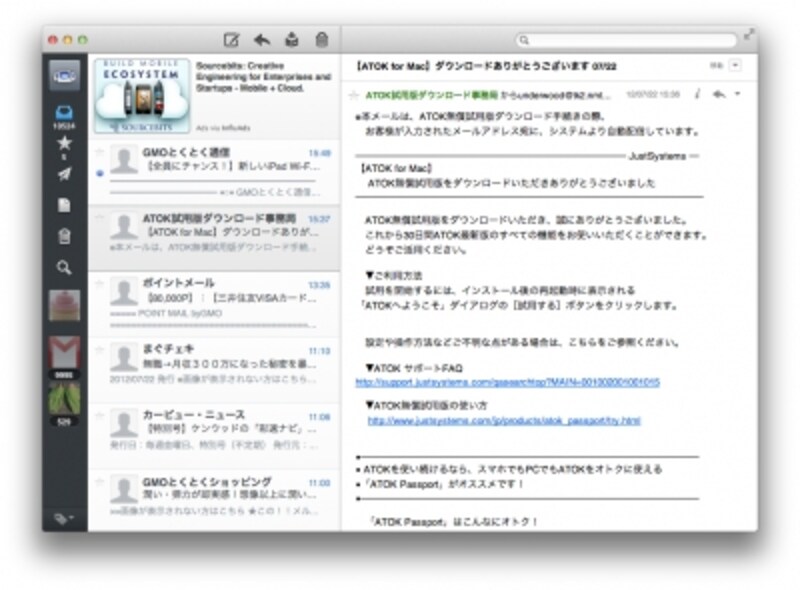Select the GMOとくとくショッピング message row
Viewport: 800px width, 590px height.
pyautogui.click(x=214, y=500)
